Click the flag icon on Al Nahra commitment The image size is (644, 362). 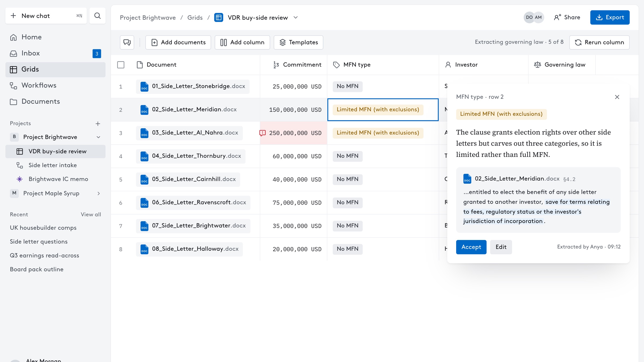coord(262,133)
